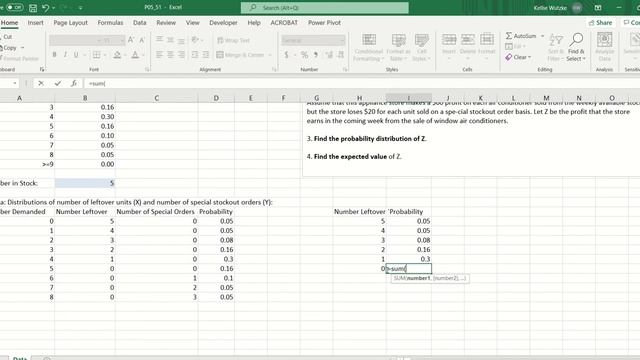Open Cell Styles gallery
This screenshot has width=640, height=360.
422,47
